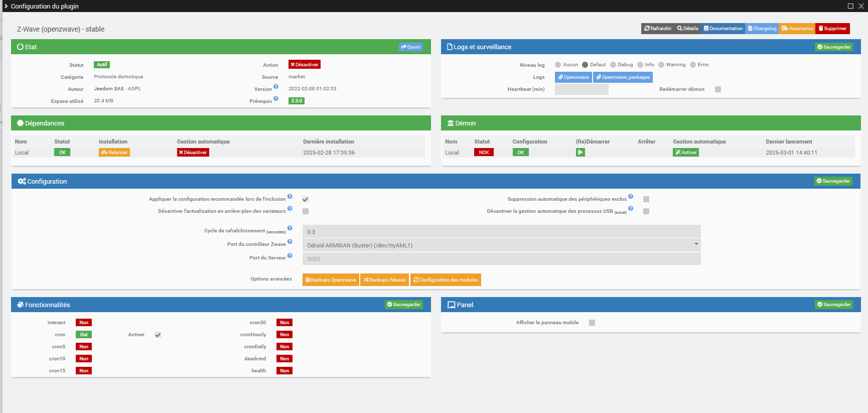Click the Non badge for cronDaily
868x413 pixels.
tap(284, 347)
